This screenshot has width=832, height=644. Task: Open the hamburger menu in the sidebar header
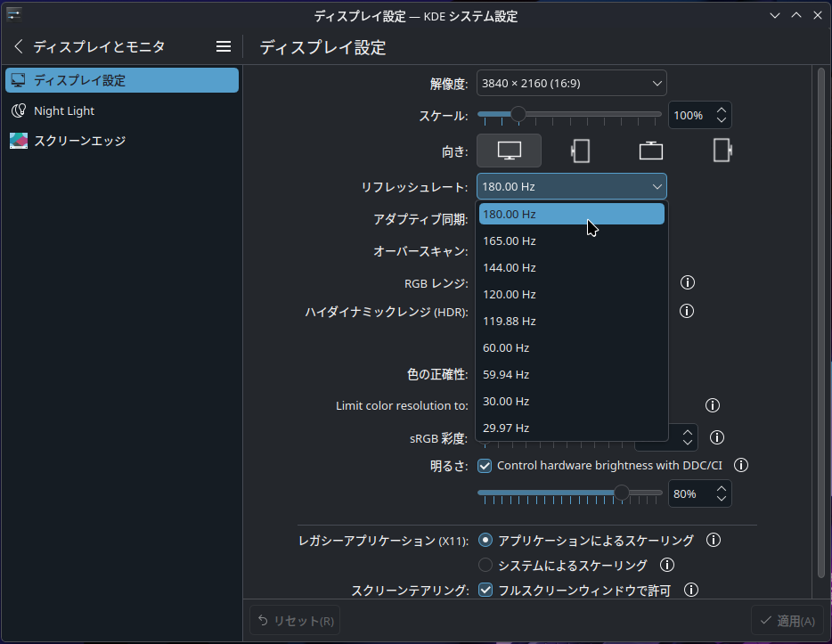pos(224,45)
